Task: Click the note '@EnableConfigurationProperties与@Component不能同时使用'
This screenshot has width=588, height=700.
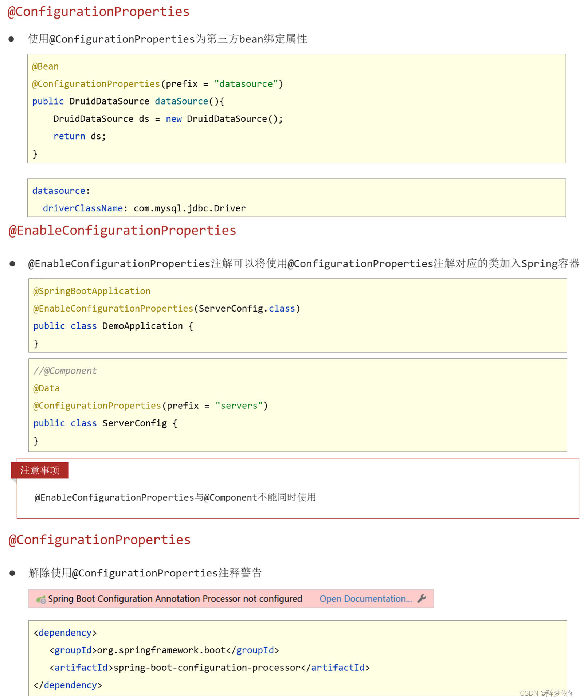Action: 175,497
